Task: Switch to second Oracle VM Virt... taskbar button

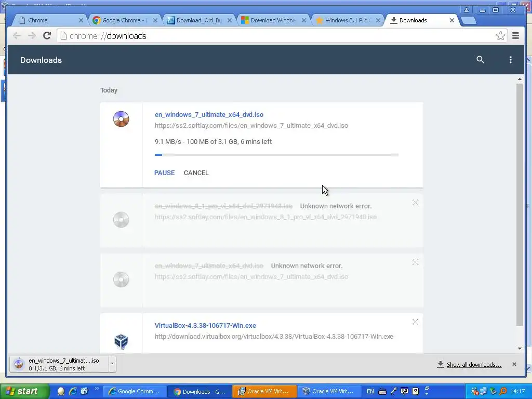Action: pyautogui.click(x=329, y=391)
